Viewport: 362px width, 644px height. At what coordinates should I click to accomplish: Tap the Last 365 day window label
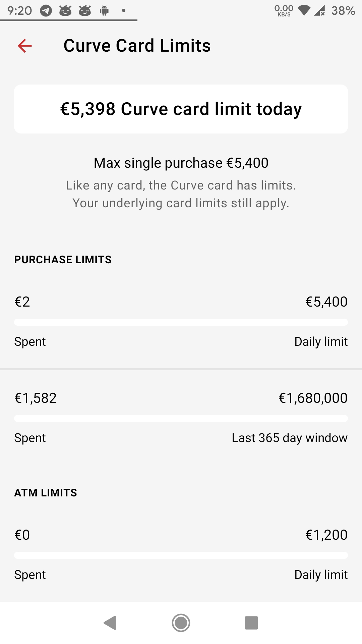(290, 438)
